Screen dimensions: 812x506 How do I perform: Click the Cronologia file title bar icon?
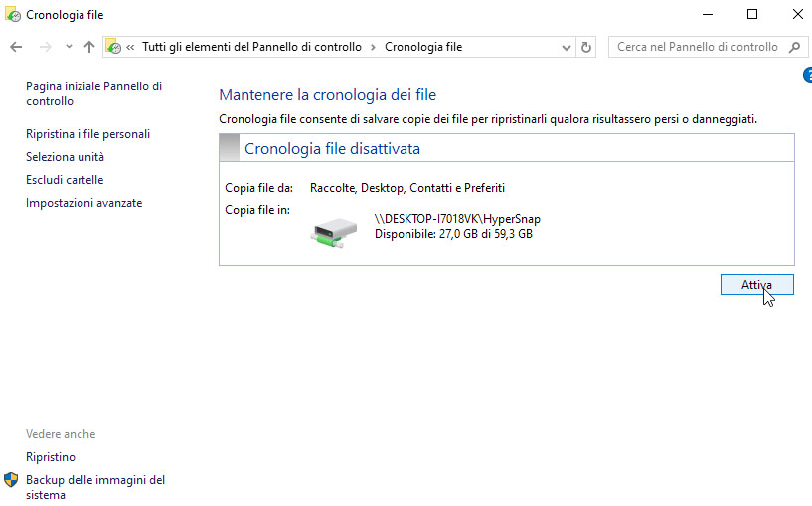click(x=12, y=15)
